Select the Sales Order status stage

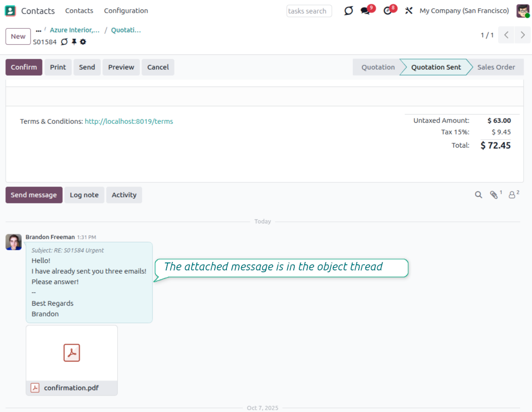click(x=496, y=67)
